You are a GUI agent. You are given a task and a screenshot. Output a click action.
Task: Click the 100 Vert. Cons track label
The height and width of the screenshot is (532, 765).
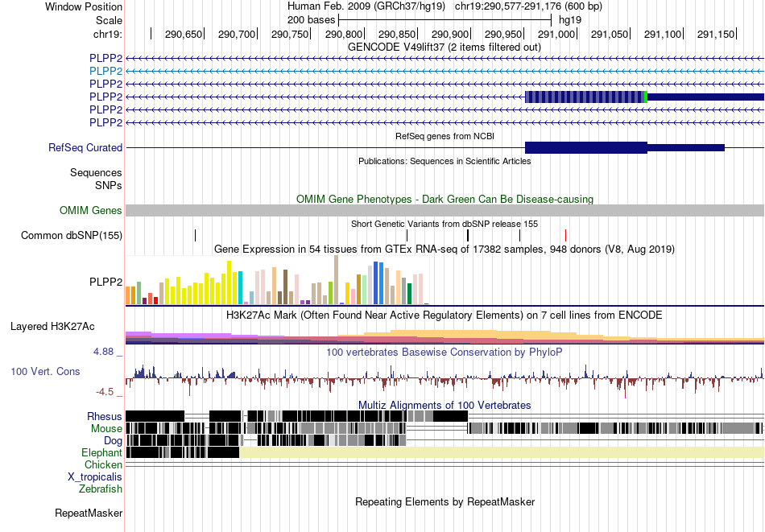pos(45,372)
